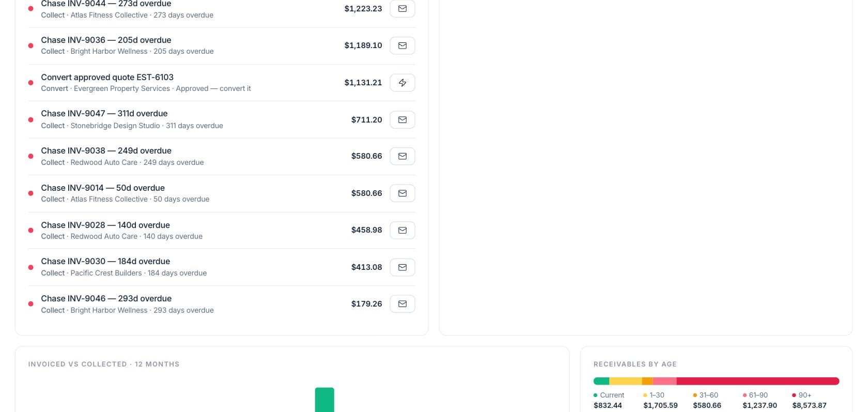This screenshot has width=868, height=412.
Task: Click the $413.08 amount
Action: 367,267
